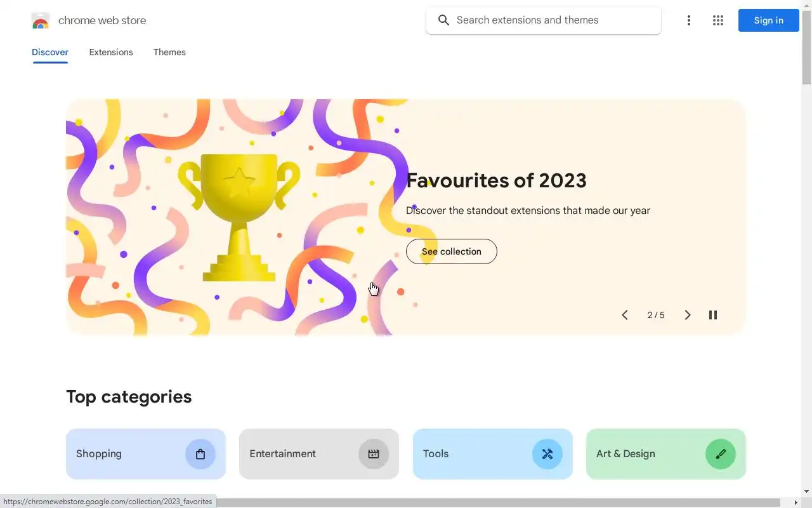This screenshot has width=812, height=508.
Task: Click the Shopping bag icon
Action: tap(200, 454)
